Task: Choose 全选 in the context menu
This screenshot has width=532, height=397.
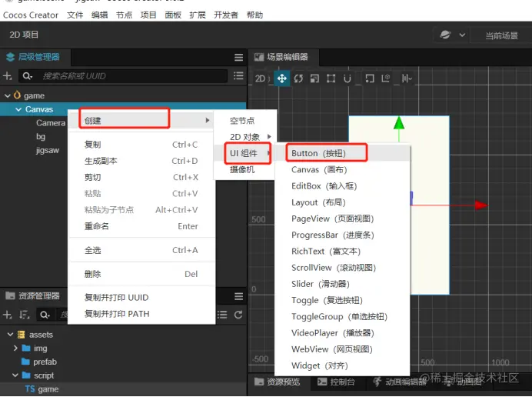Action: [141, 250]
